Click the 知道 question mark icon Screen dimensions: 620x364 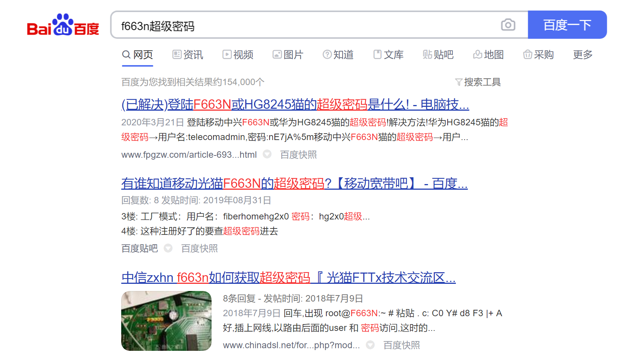pyautogui.click(x=327, y=55)
